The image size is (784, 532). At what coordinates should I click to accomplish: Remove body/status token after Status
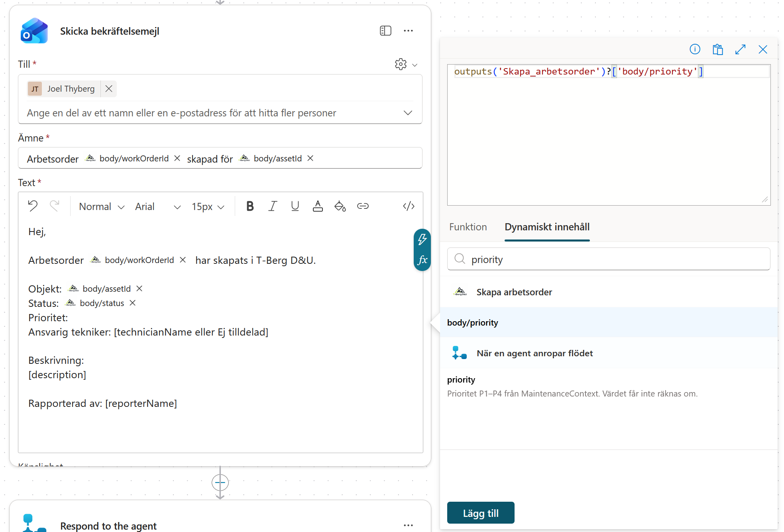(133, 303)
